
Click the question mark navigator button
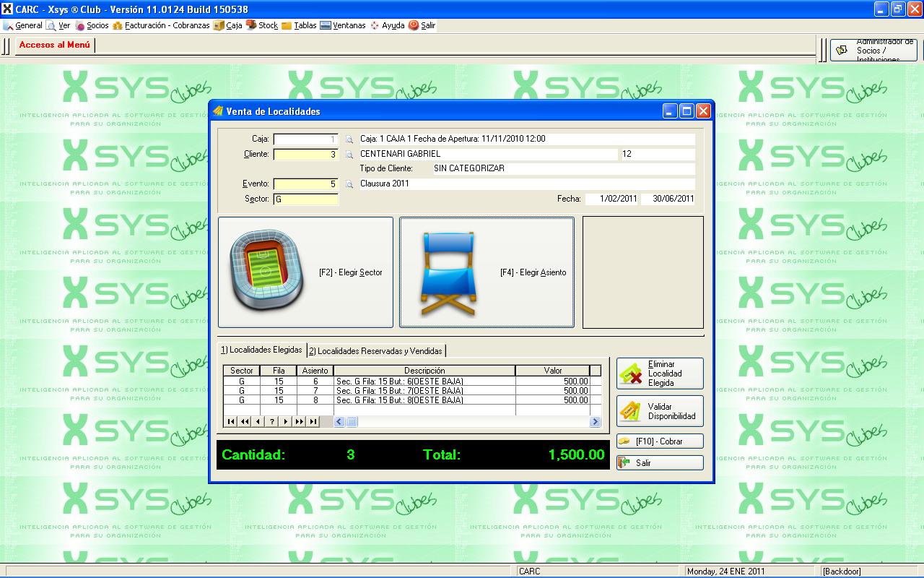click(x=272, y=422)
